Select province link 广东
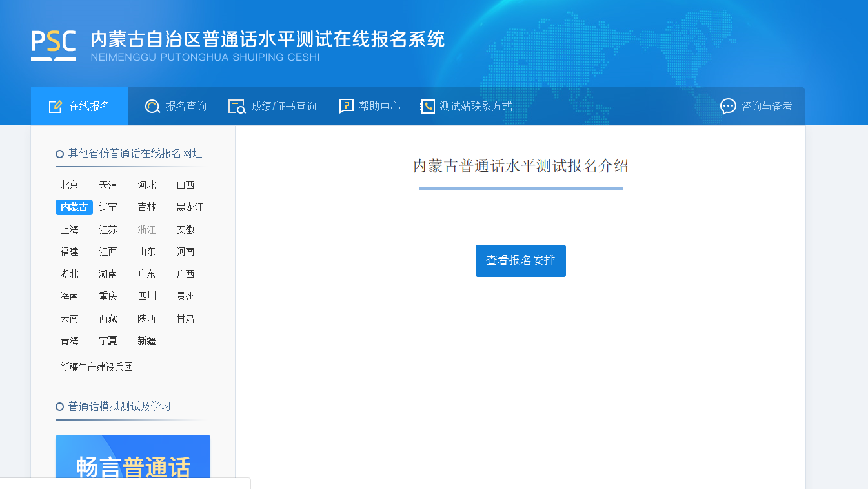 pyautogui.click(x=147, y=275)
